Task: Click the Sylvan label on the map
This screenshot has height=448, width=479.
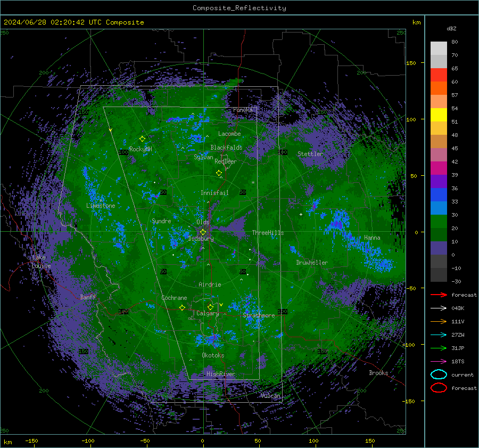Action: (203, 157)
